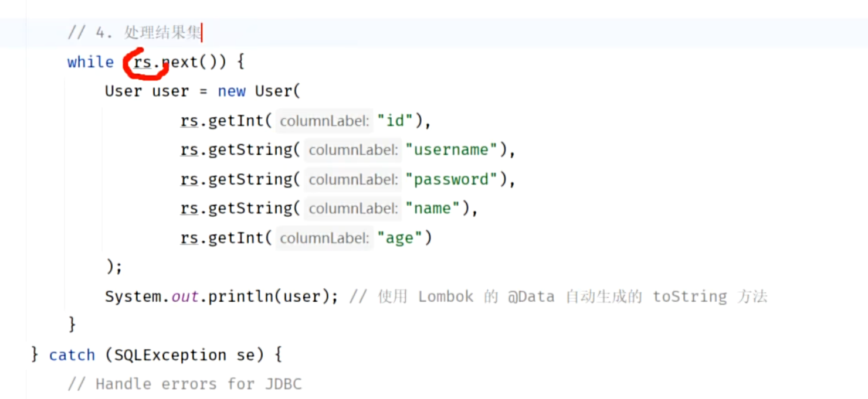Click the new keyword before User constructor
Screen dimensions: 868x399
(231, 91)
